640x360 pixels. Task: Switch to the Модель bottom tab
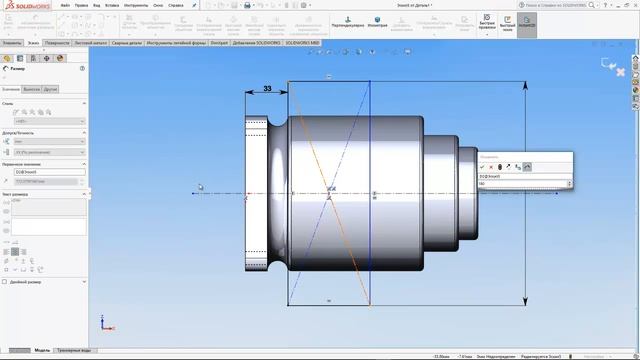42,350
